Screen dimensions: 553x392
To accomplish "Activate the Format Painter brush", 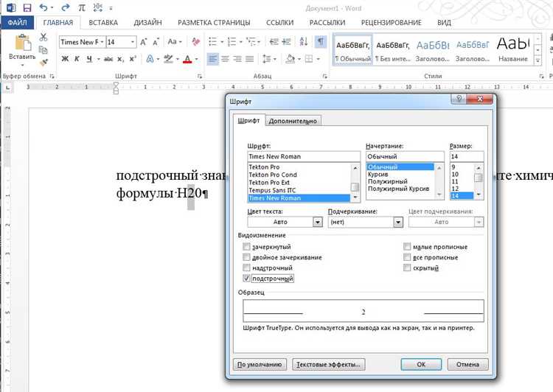I will click(44, 63).
